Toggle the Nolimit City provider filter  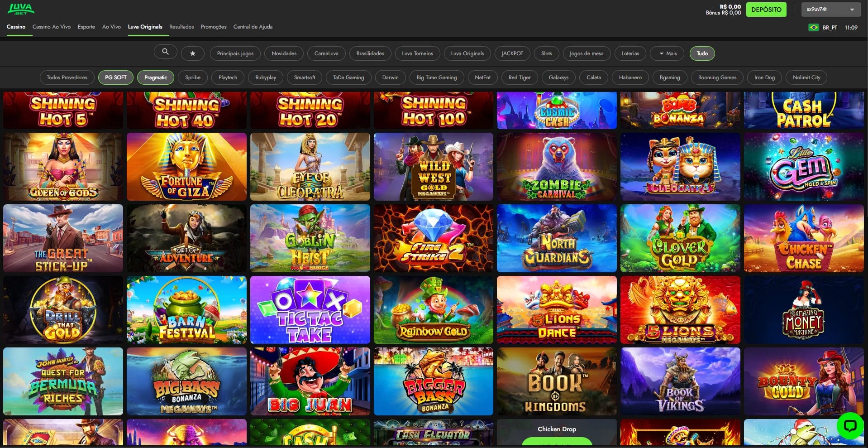[806, 77]
